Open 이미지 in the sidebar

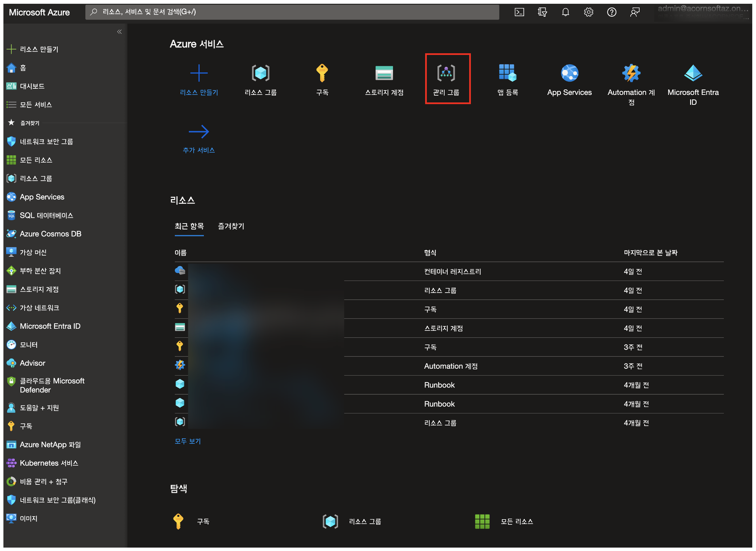(x=22, y=518)
